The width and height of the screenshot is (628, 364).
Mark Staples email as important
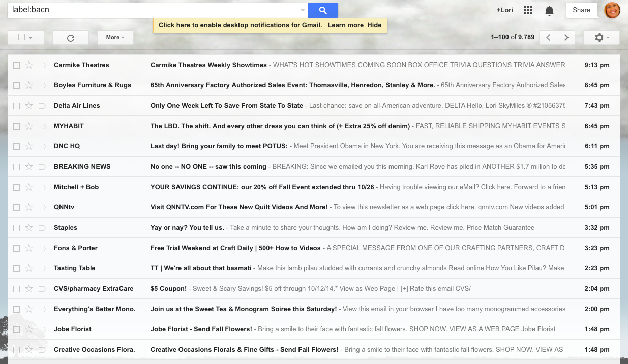coord(42,228)
